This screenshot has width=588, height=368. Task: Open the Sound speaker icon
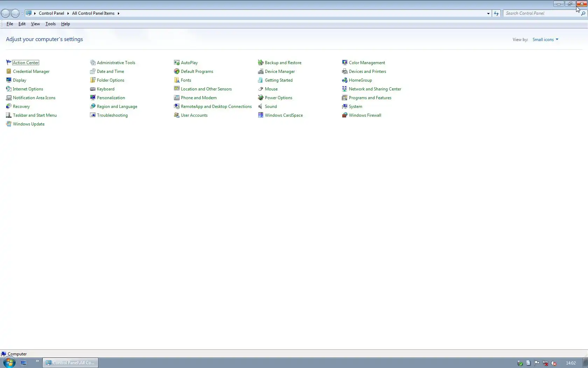pos(261,106)
